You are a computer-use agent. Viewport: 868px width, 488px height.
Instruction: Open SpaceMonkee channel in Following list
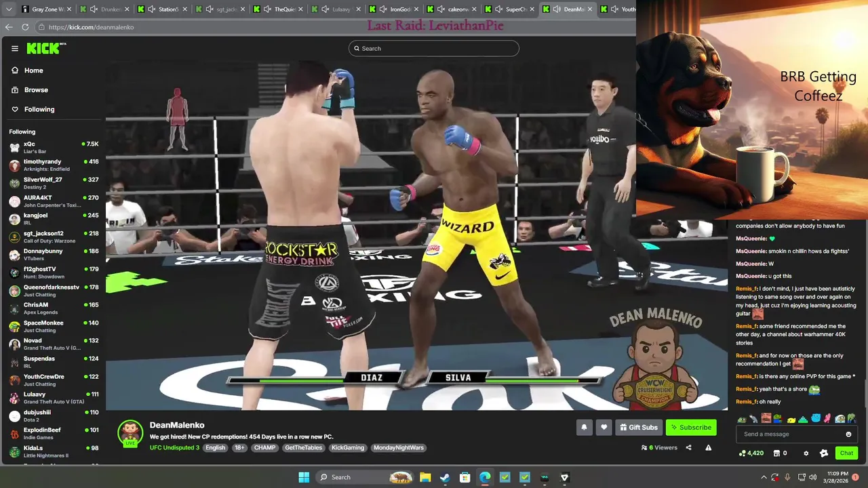pyautogui.click(x=53, y=326)
